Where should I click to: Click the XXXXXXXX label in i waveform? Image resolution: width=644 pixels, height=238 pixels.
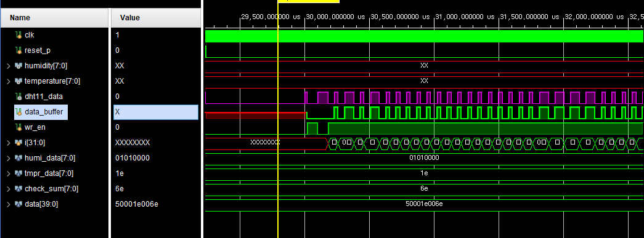(x=265, y=142)
